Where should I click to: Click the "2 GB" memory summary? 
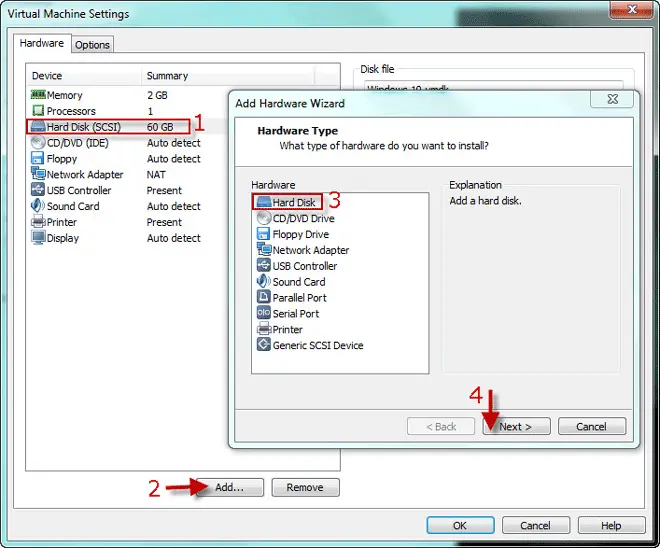coord(157,95)
